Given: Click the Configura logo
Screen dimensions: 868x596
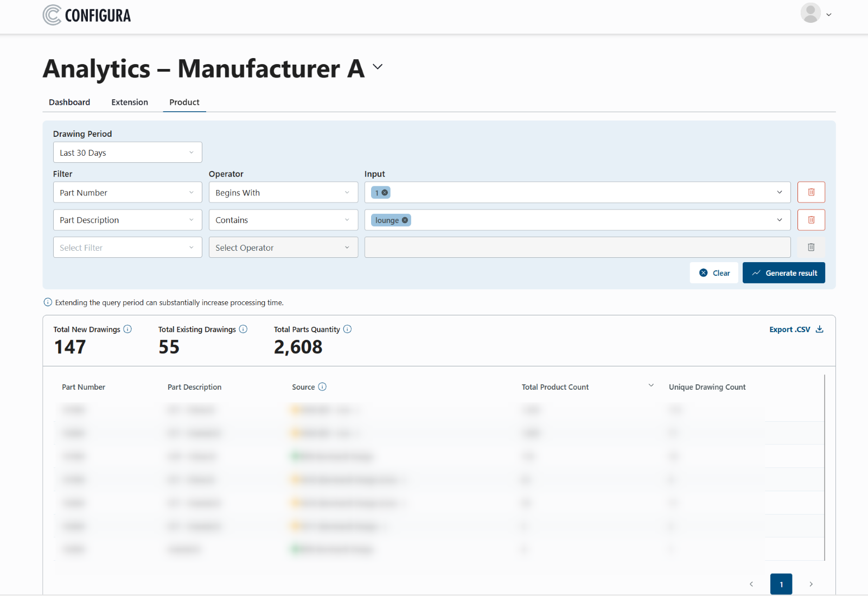Looking at the screenshot, I should click(87, 15).
